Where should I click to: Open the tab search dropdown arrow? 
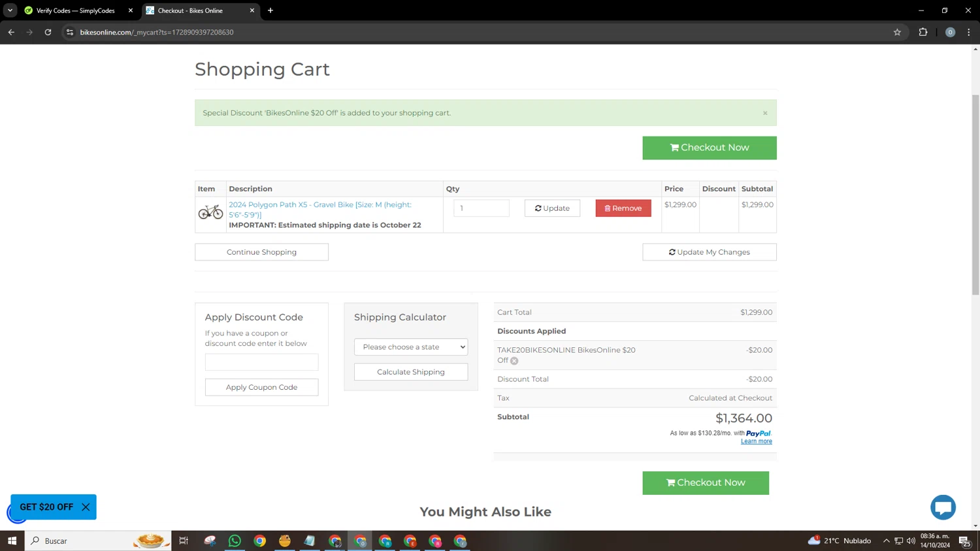10,10
